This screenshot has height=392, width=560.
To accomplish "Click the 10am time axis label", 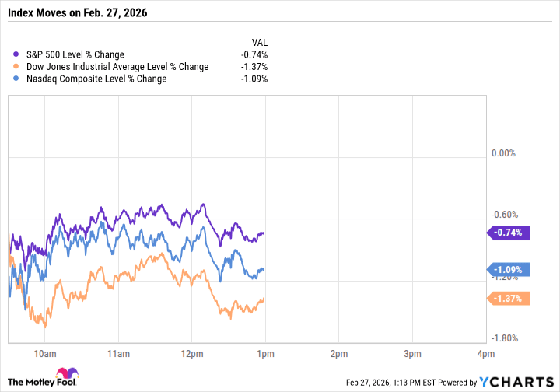I will point(45,354).
